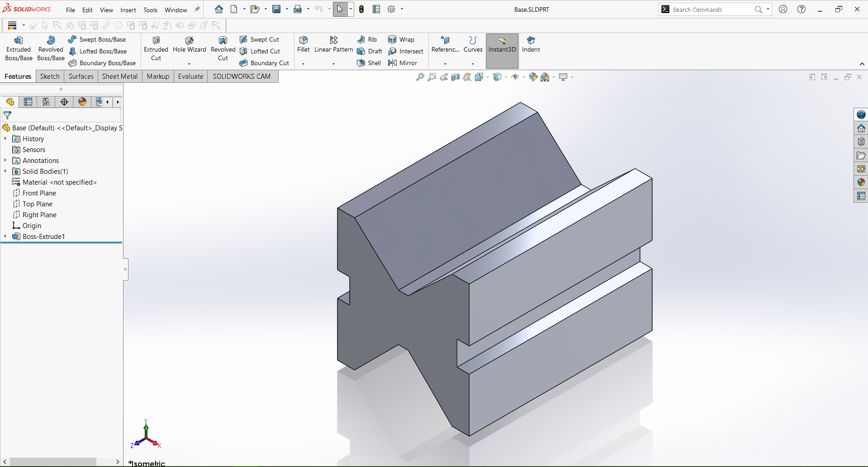This screenshot has height=467, width=868.
Task: Select the Indent feature tool
Action: [531, 45]
